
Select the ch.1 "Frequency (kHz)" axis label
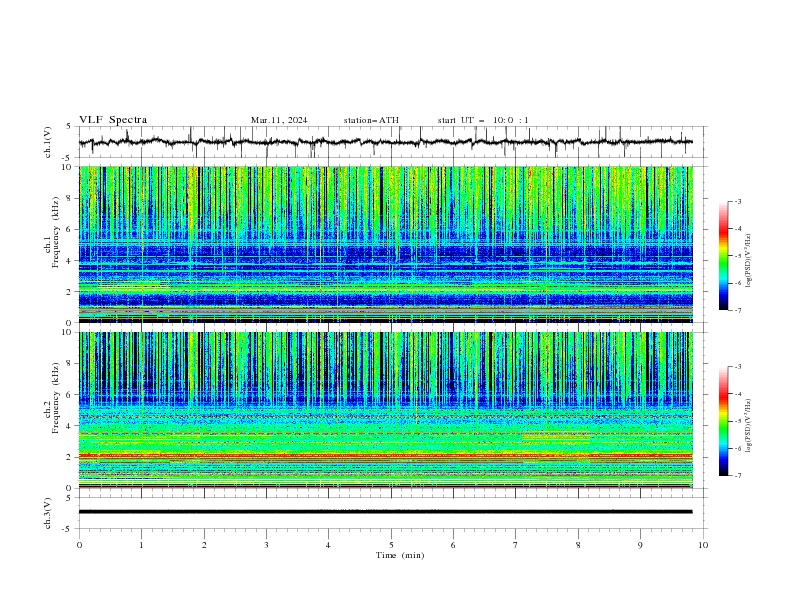[56, 233]
